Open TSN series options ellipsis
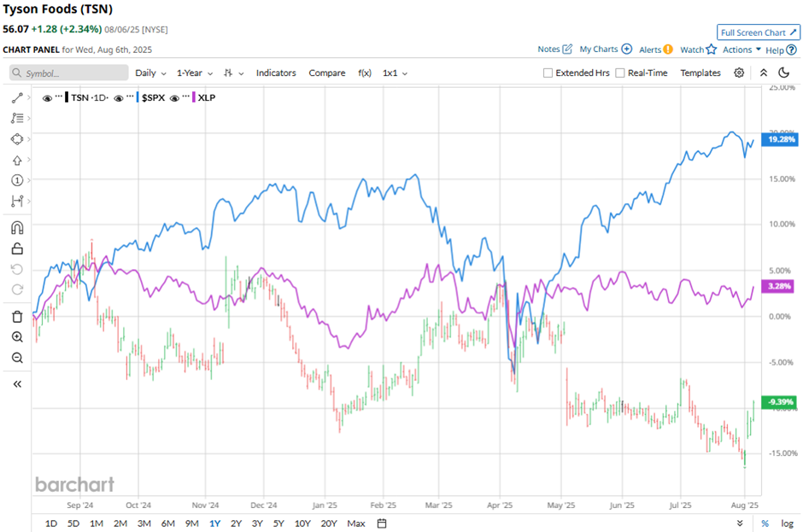 (x=59, y=96)
